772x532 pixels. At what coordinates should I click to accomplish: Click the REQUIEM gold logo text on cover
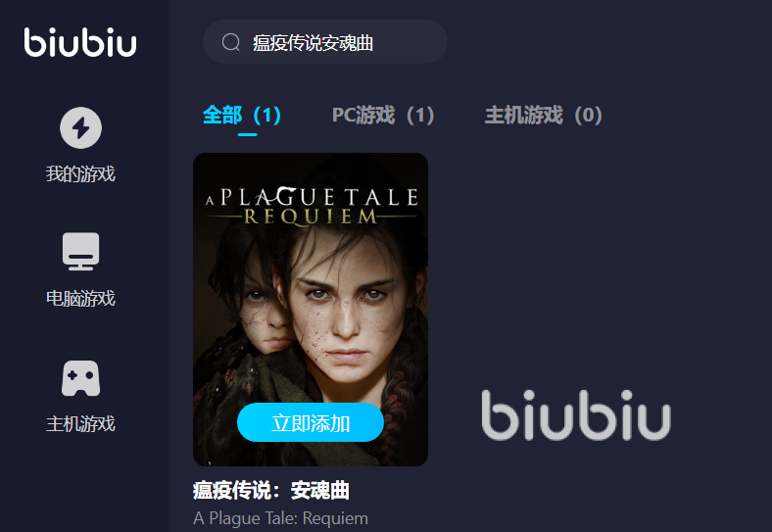click(311, 217)
